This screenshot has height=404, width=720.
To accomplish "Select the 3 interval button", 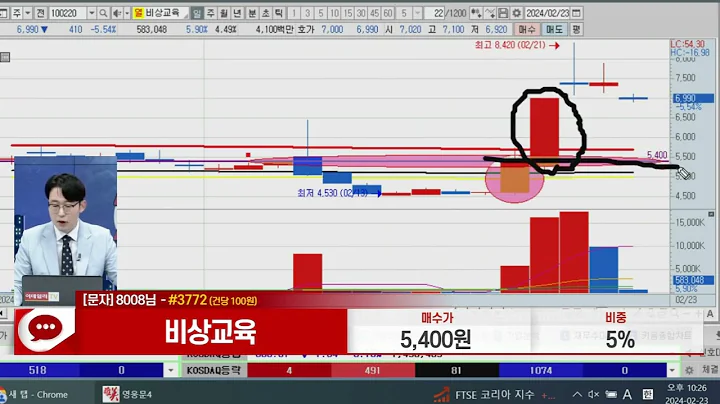I will pos(308,13).
